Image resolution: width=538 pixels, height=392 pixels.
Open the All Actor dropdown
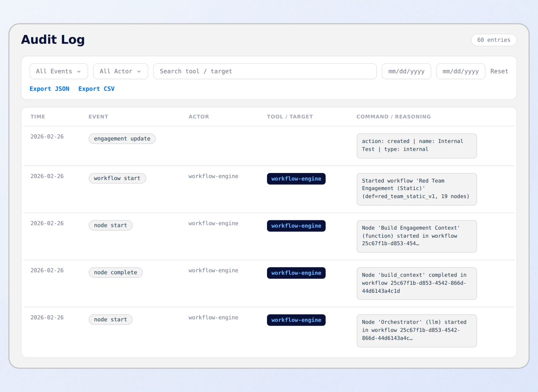[x=121, y=71]
